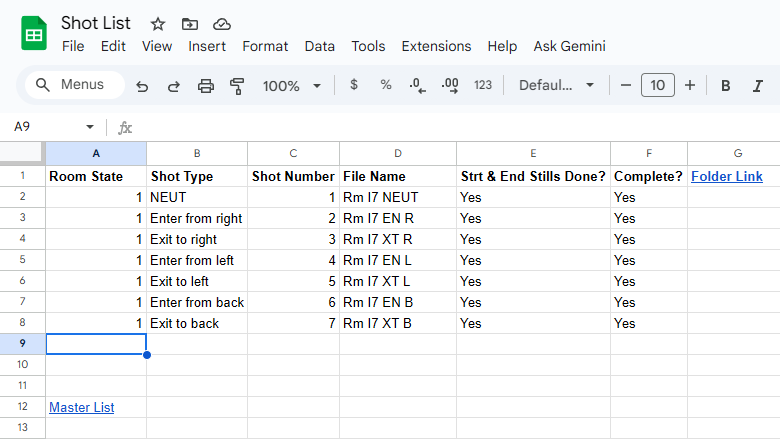This screenshot has width=780, height=439.
Task: Open the Name box dropdown arrow
Action: pyautogui.click(x=90, y=127)
